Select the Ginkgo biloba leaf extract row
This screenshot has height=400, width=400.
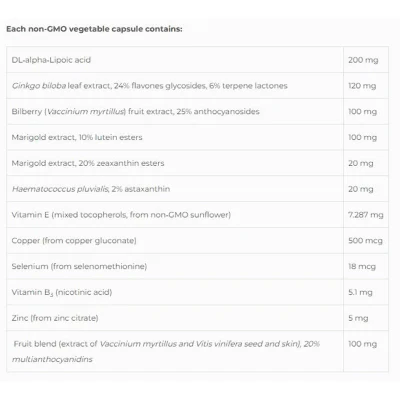click(197, 86)
